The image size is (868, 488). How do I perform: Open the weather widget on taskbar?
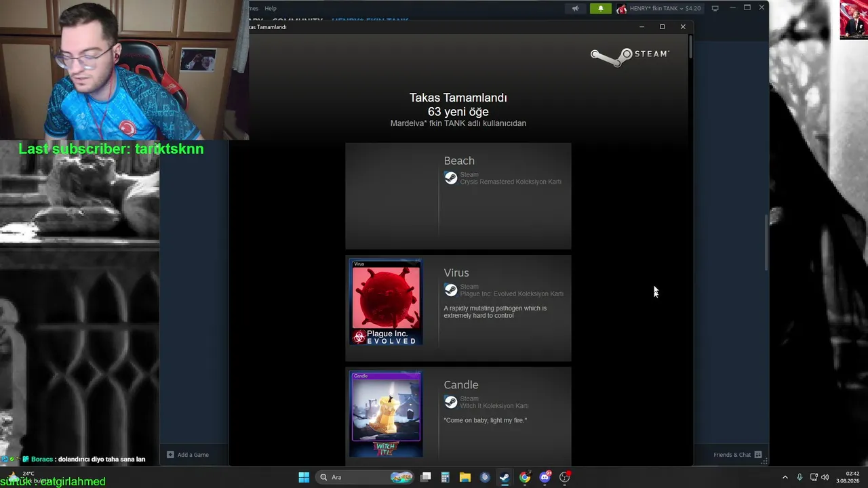(28, 477)
